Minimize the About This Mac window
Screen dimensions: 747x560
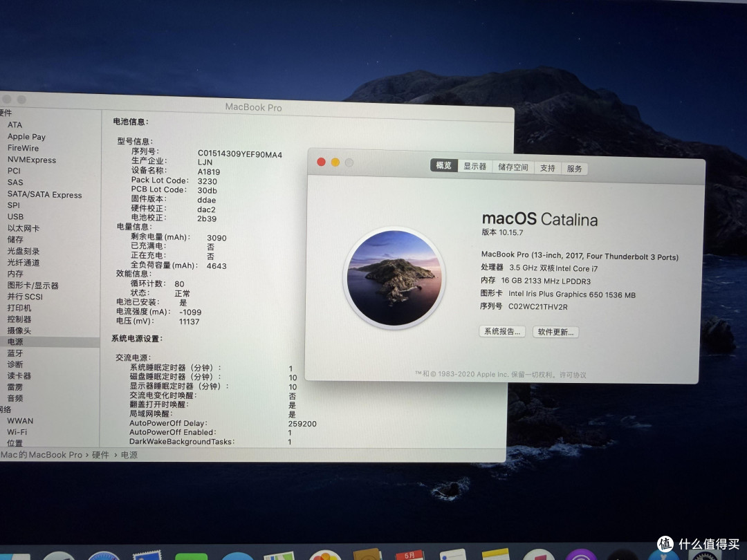[x=335, y=162]
